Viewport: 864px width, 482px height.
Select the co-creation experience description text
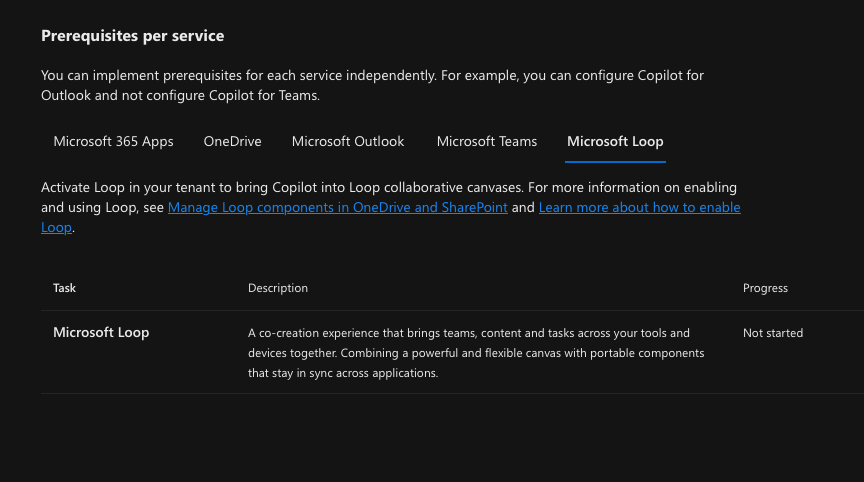(476, 353)
